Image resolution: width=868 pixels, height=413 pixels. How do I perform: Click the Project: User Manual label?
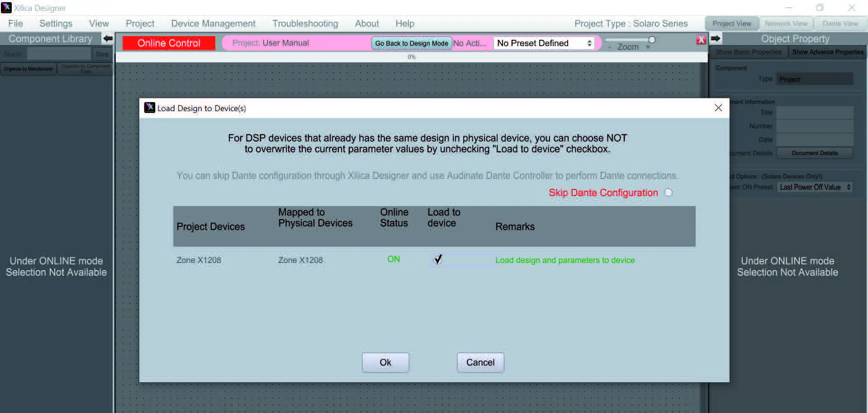(x=270, y=43)
